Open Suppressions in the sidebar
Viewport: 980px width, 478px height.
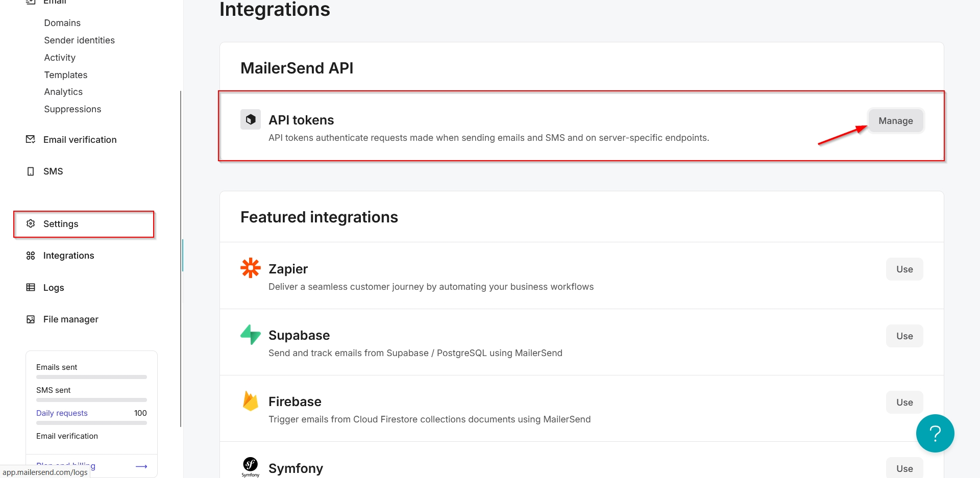click(x=72, y=109)
